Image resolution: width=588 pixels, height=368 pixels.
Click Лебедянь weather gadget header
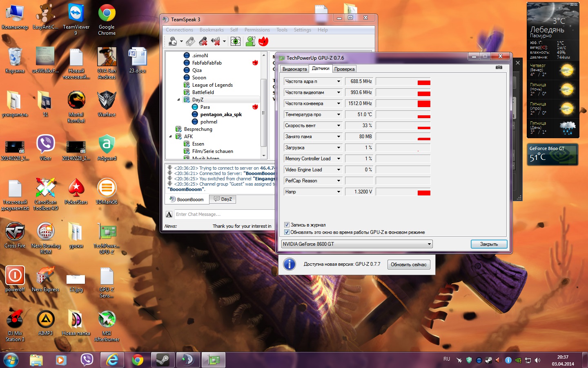click(x=547, y=30)
